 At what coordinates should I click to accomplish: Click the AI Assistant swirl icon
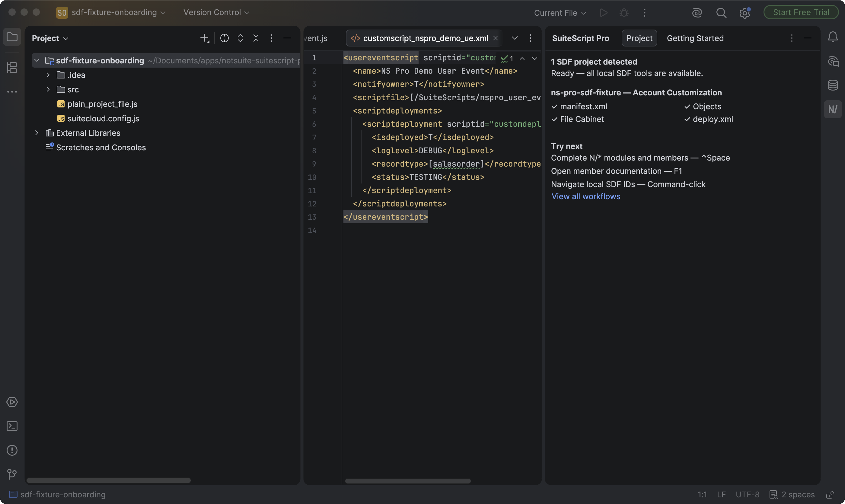point(697,13)
